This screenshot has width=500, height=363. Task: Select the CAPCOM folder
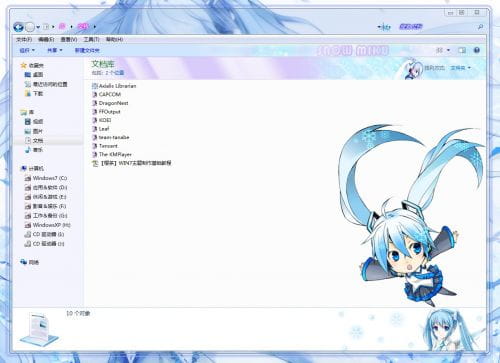click(x=106, y=94)
